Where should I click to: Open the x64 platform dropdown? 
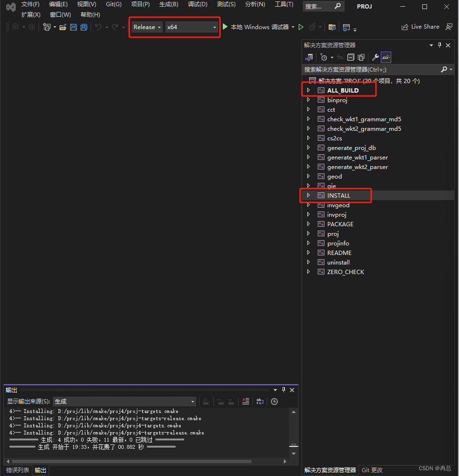click(x=191, y=27)
